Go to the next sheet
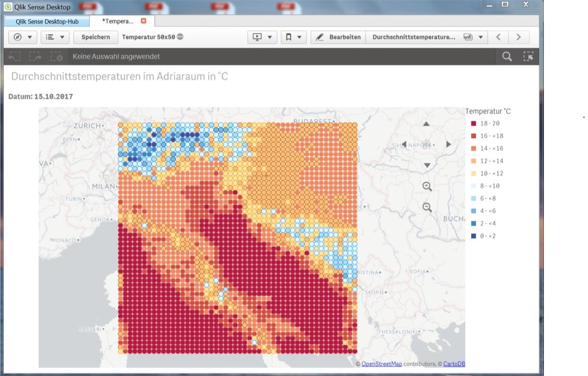This screenshot has height=376, width=588. point(519,37)
